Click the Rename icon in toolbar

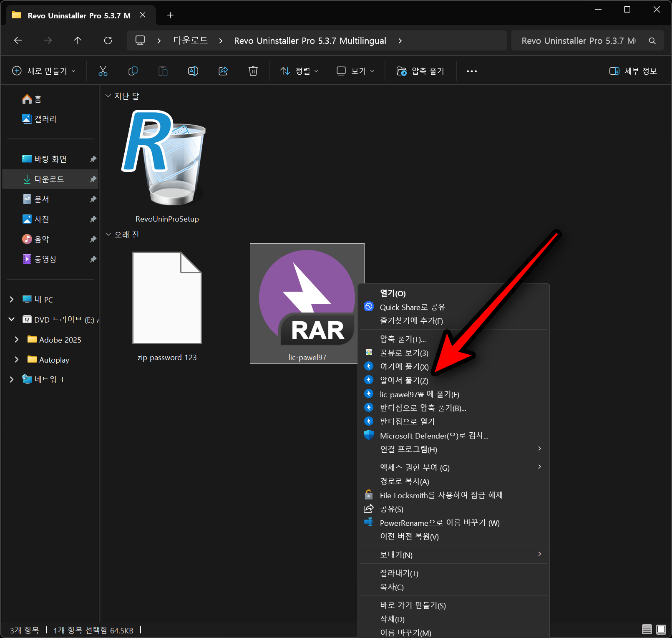click(x=193, y=71)
